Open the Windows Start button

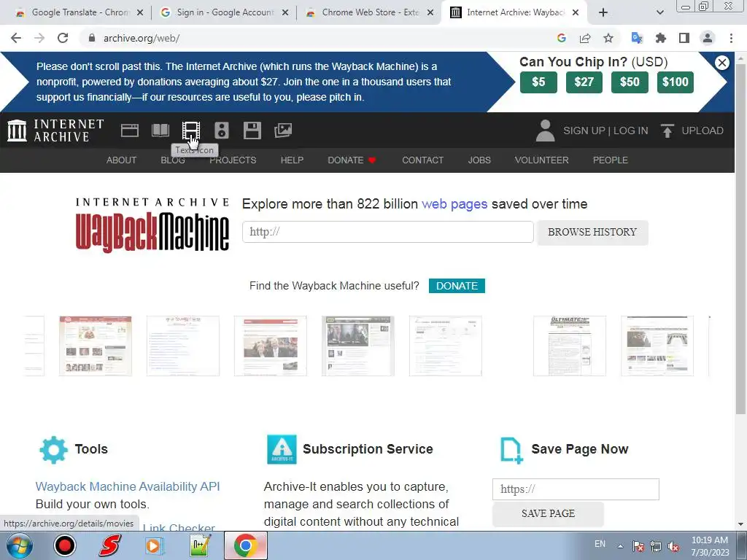tap(20, 545)
